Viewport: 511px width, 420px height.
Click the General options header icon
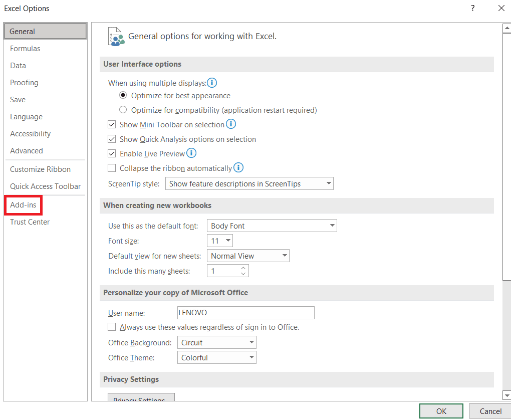coord(116,37)
